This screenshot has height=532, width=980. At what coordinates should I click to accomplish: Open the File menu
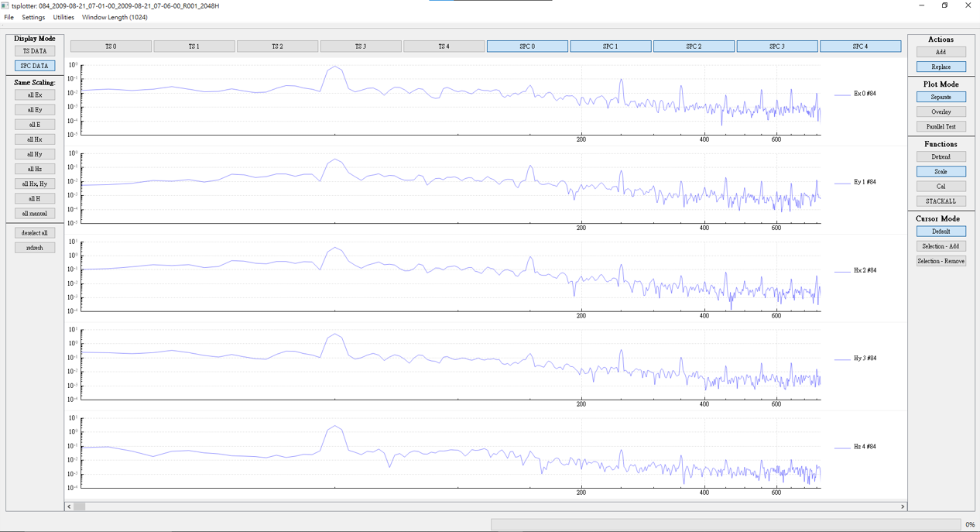[9, 17]
